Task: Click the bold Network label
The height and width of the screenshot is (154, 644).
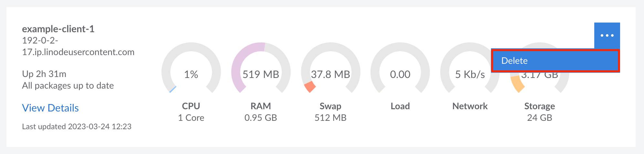Action: coord(470,106)
